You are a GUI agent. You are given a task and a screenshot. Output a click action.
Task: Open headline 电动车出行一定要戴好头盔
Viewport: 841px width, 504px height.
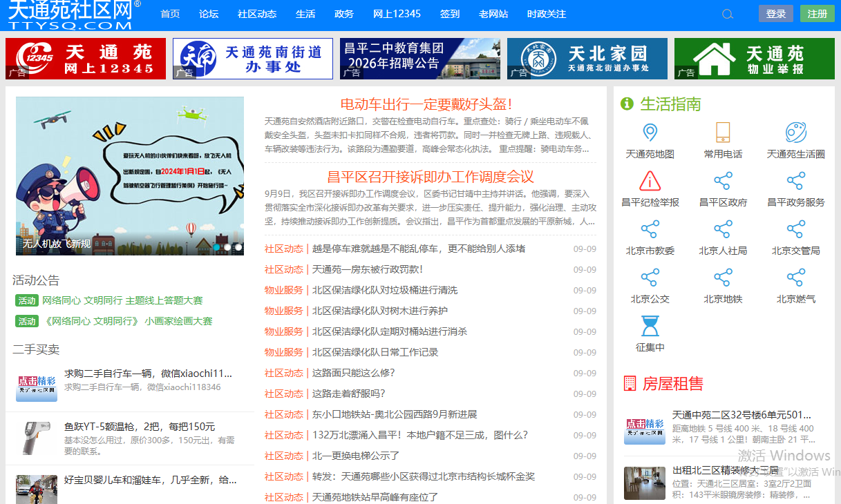coord(427,104)
